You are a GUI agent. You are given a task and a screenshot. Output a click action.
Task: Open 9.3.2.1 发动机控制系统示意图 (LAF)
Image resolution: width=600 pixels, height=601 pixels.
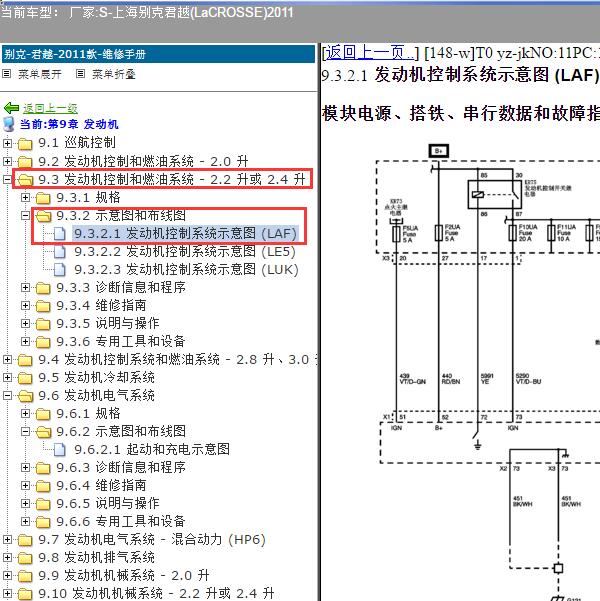(185, 233)
